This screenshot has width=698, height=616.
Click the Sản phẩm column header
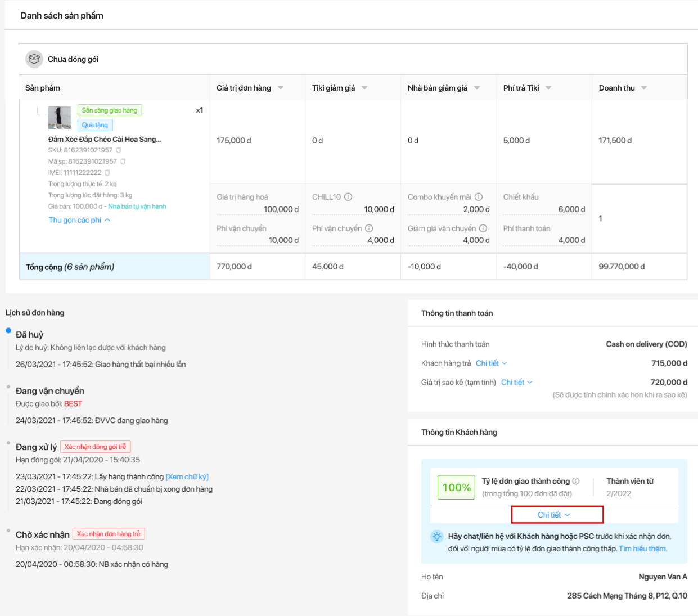tap(43, 88)
